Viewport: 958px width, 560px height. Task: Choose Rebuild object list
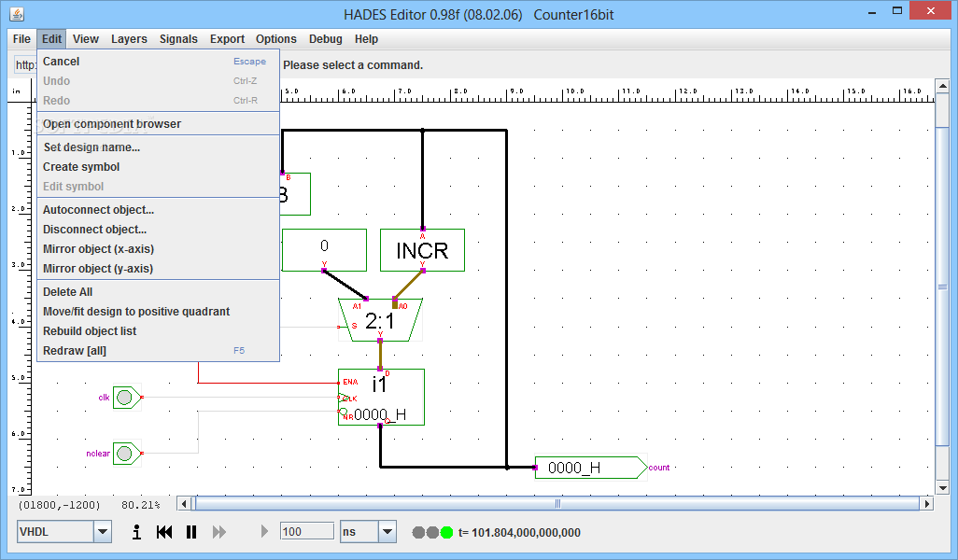point(158,331)
